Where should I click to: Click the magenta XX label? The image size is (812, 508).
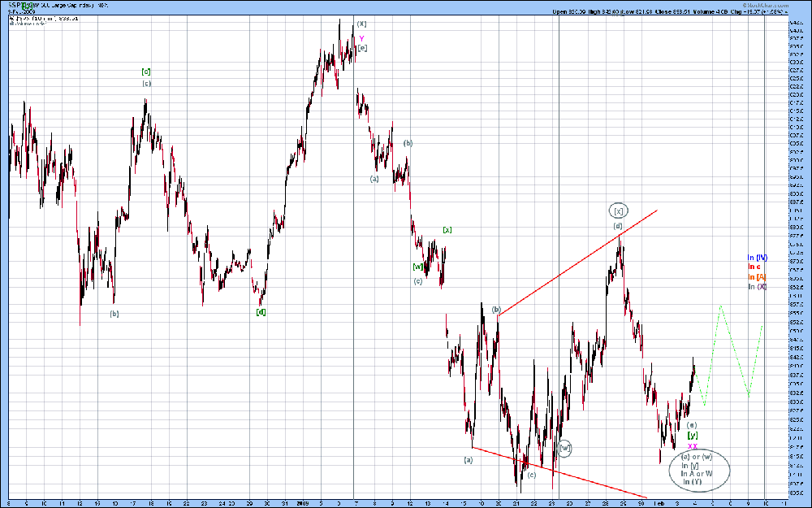click(693, 446)
